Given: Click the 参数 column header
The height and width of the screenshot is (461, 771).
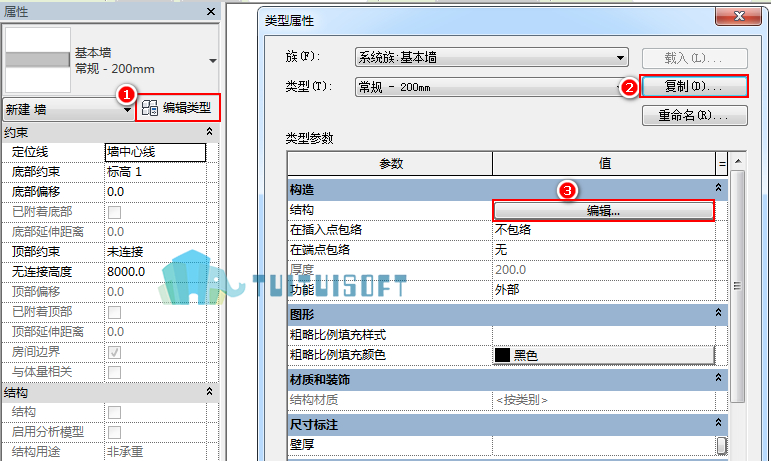Looking at the screenshot, I should [x=390, y=164].
